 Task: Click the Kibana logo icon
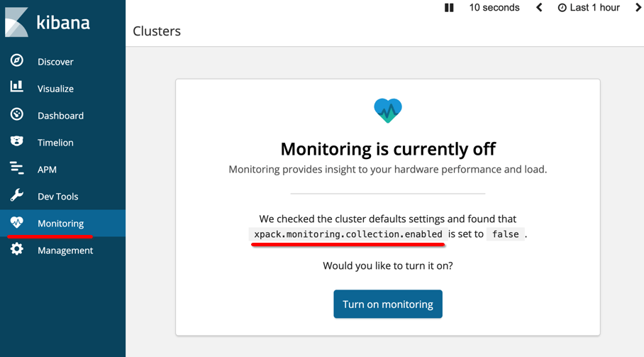click(x=16, y=22)
